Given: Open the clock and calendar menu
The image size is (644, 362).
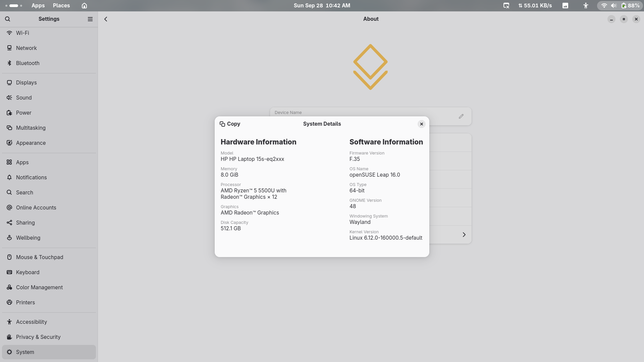Looking at the screenshot, I should pyautogui.click(x=322, y=6).
